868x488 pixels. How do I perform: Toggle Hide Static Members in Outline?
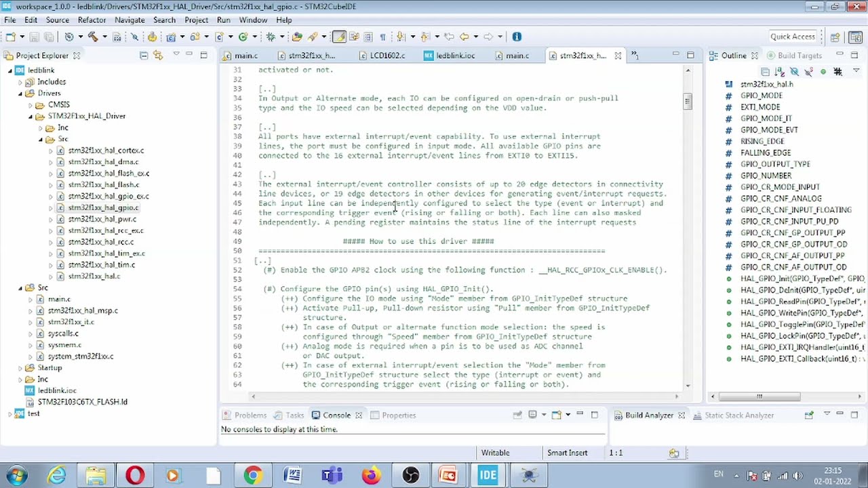coord(808,72)
